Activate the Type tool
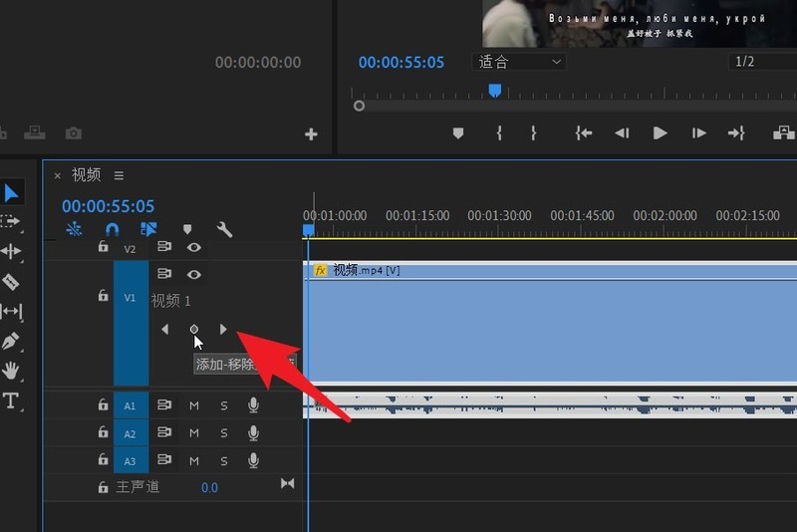The width and height of the screenshot is (797, 532). pyautogui.click(x=11, y=400)
